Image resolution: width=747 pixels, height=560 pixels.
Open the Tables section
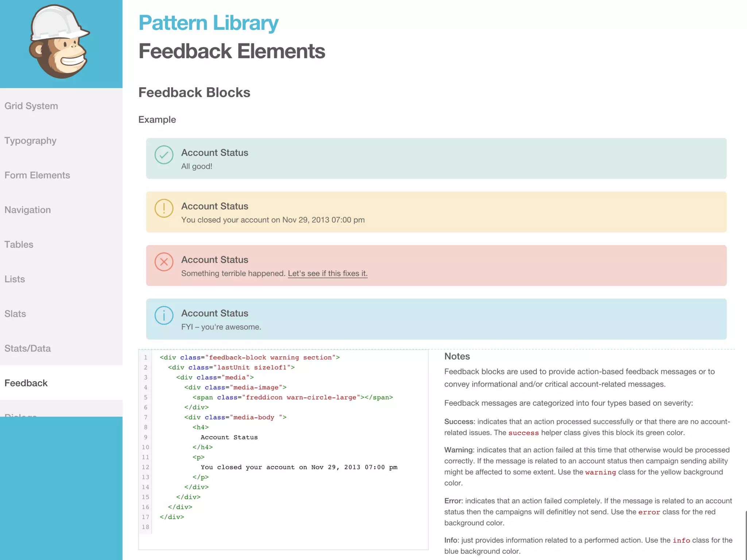[19, 244]
